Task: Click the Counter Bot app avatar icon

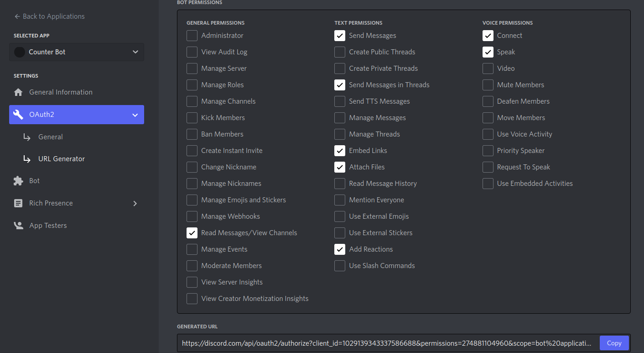Action: [x=20, y=52]
